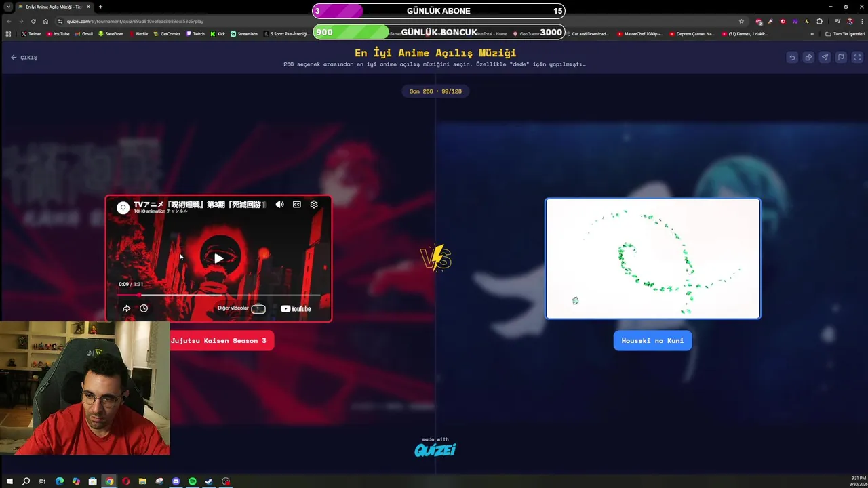This screenshot has height=488, width=868.
Task: Open the tab search dropdown arrow
Action: pyautogui.click(x=7, y=7)
